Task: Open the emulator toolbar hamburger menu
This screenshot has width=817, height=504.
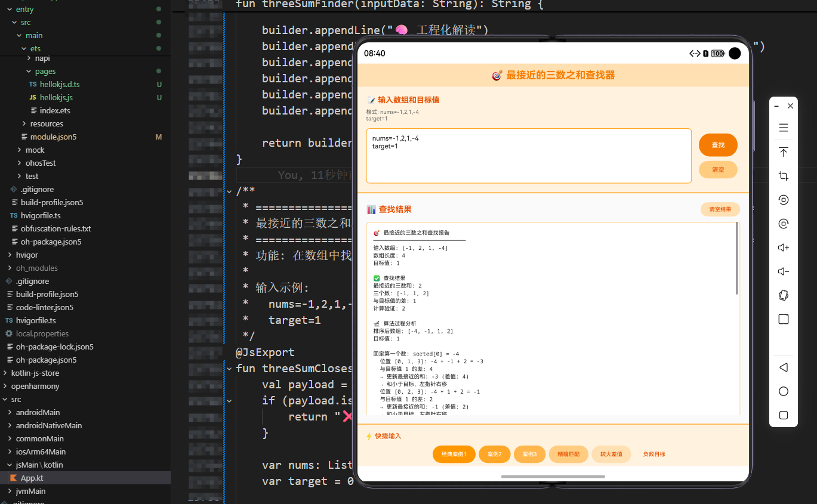Action: [x=784, y=128]
